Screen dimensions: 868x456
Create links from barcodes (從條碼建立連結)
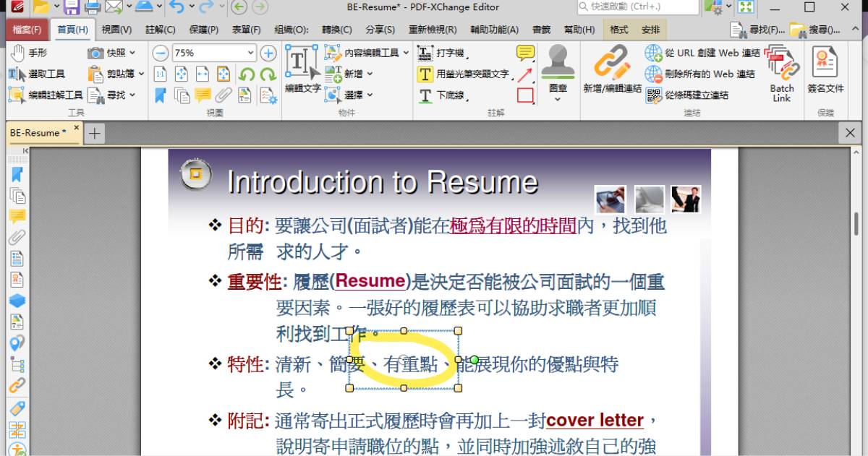(x=687, y=95)
